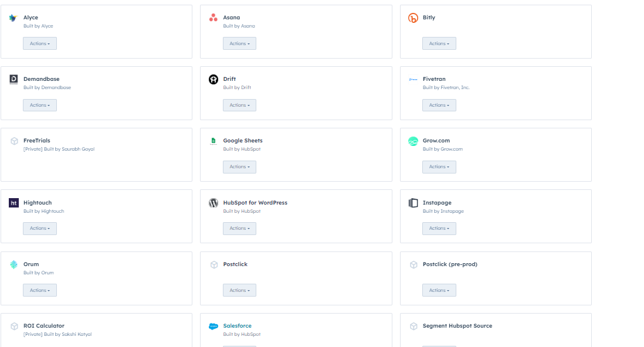Click the Hightouch logo icon
644x347 pixels.
pyautogui.click(x=13, y=203)
